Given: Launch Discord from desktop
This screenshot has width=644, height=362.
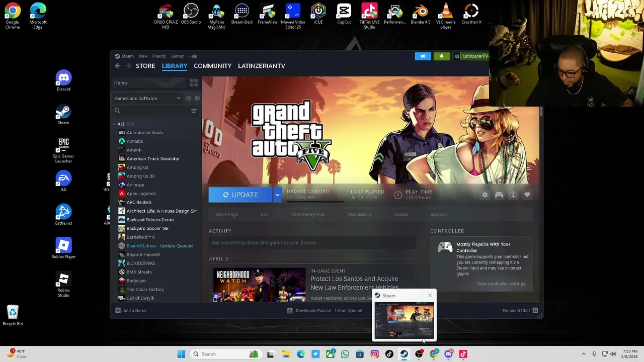Looking at the screenshot, I should [x=63, y=80].
